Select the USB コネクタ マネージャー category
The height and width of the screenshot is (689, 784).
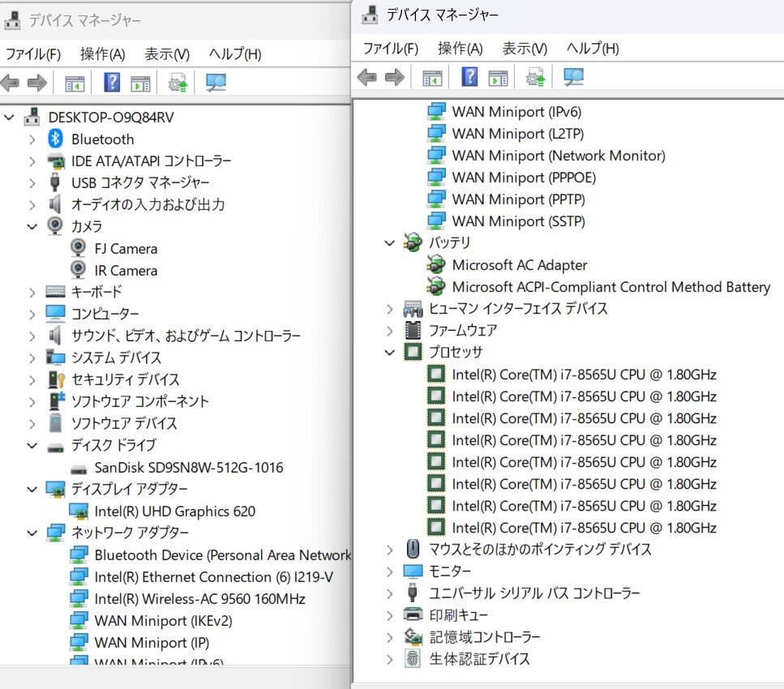[x=140, y=182]
